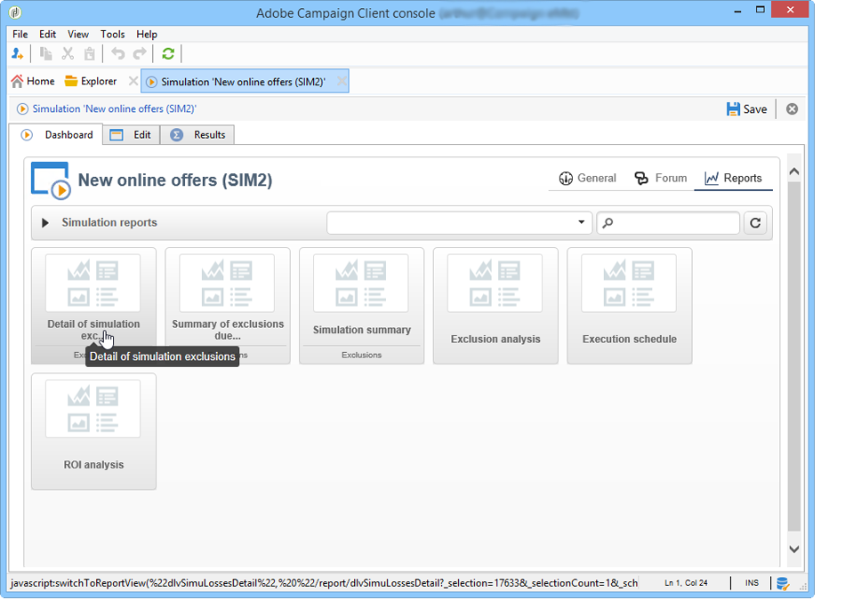The image size is (845, 616).
Task: Open the Exclusion analysis report
Action: 495,305
